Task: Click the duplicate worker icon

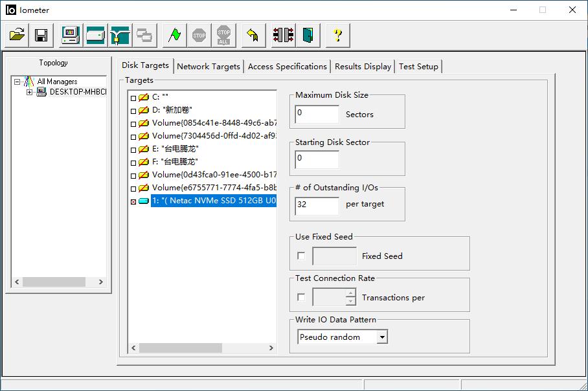Action: click(x=144, y=35)
